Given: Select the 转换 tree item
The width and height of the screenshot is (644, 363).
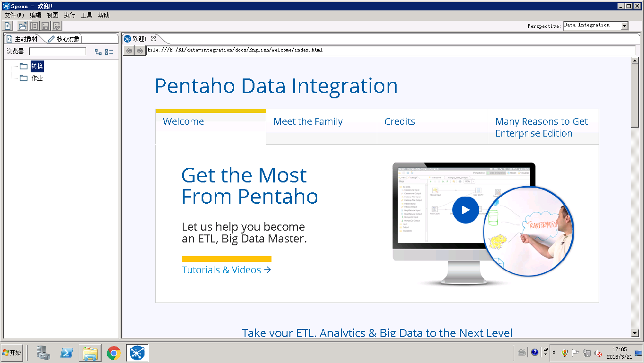Looking at the screenshot, I should coord(37,66).
